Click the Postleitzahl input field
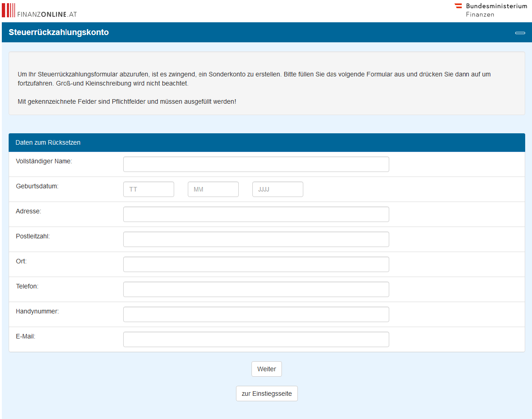The height and width of the screenshot is (419, 532). coord(256,239)
